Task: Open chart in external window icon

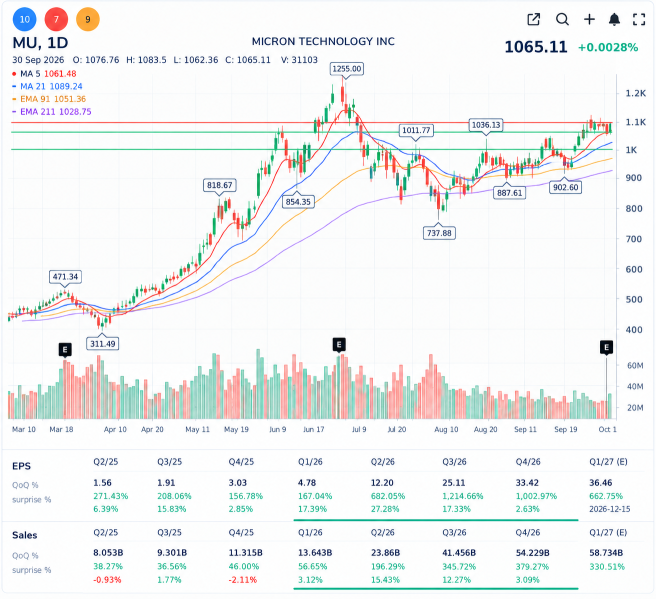Action: click(533, 19)
